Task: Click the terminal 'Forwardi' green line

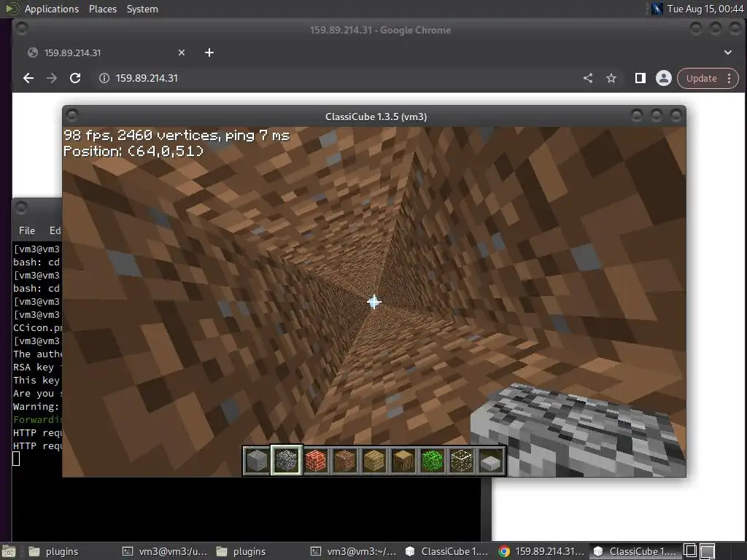Action: [38, 419]
